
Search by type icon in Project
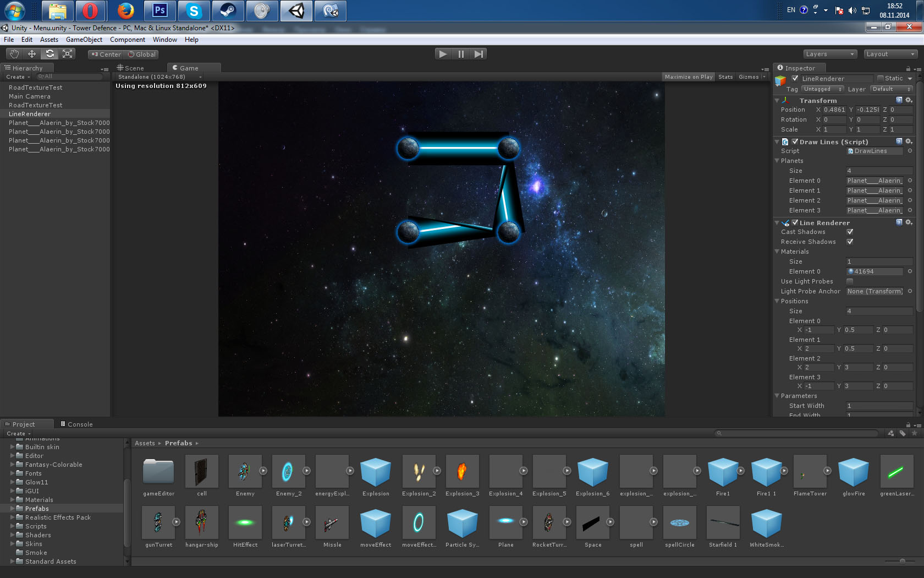pyautogui.click(x=891, y=433)
